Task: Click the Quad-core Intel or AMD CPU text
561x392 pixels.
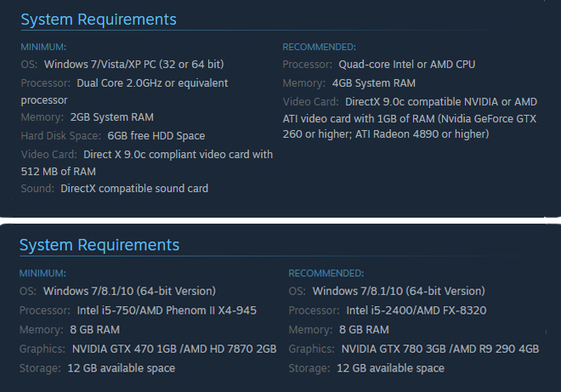Action: pos(407,65)
